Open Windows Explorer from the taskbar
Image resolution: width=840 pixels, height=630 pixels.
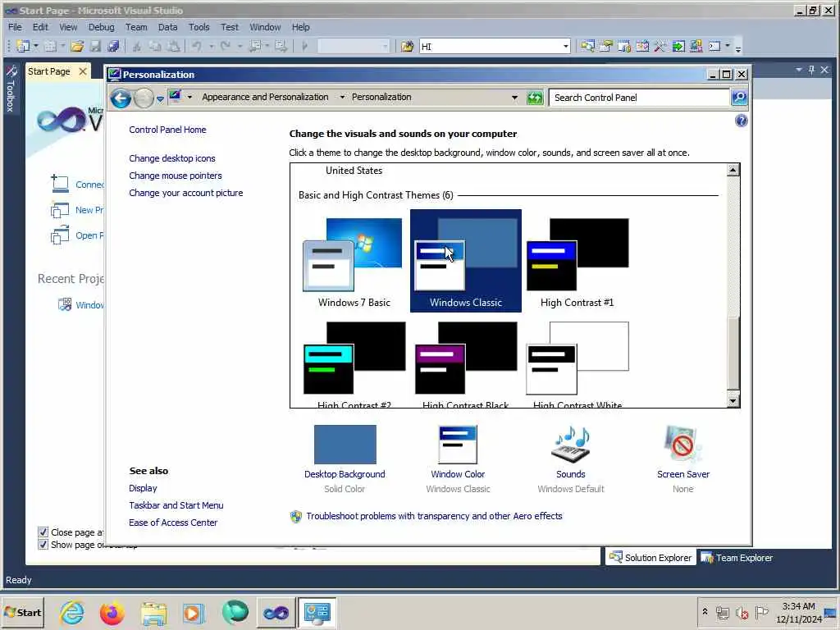pyautogui.click(x=153, y=613)
